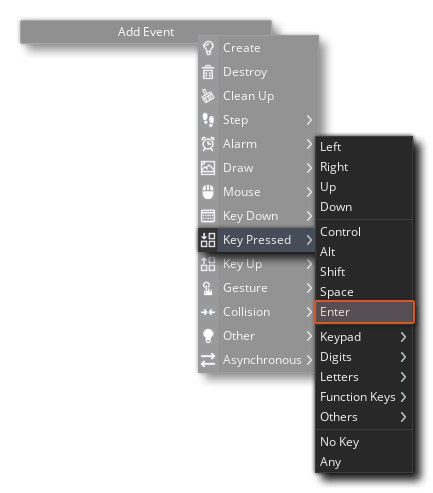Click the Destroy event trash icon

(x=208, y=72)
